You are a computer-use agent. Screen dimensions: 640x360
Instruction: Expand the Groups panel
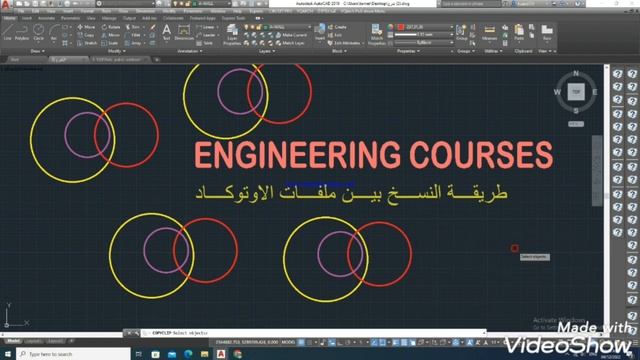pos(466,51)
